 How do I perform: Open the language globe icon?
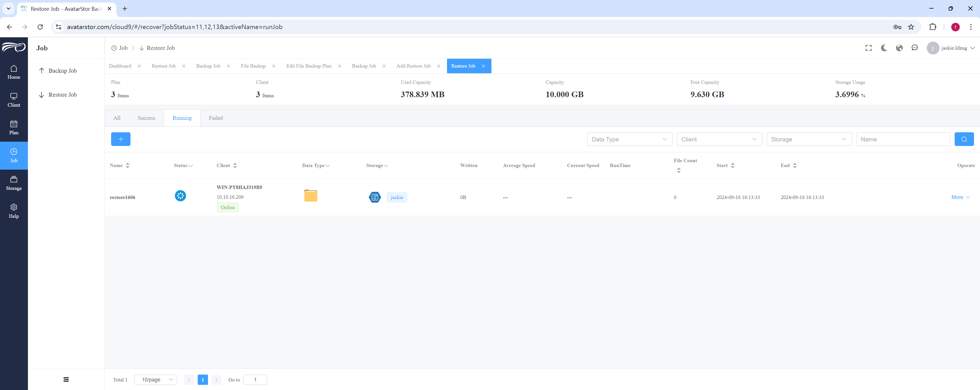[x=899, y=48]
